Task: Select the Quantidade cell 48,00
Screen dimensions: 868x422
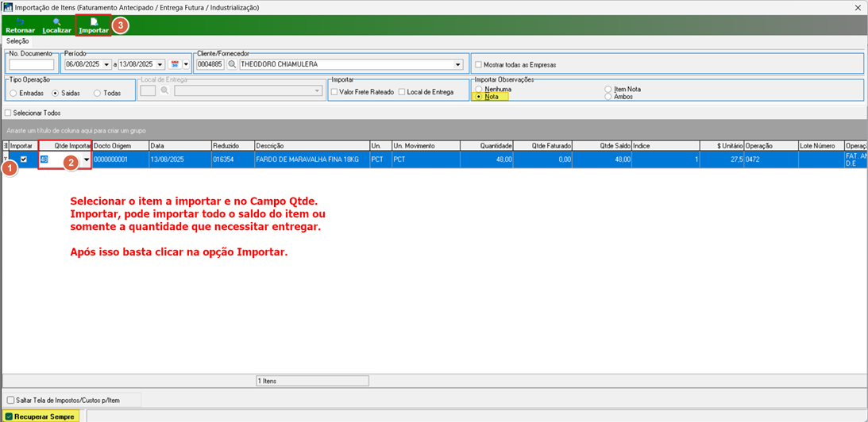Action: tap(487, 160)
